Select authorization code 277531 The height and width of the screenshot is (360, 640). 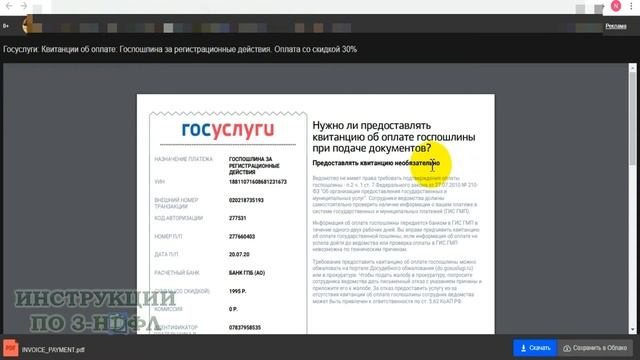[x=238, y=218]
